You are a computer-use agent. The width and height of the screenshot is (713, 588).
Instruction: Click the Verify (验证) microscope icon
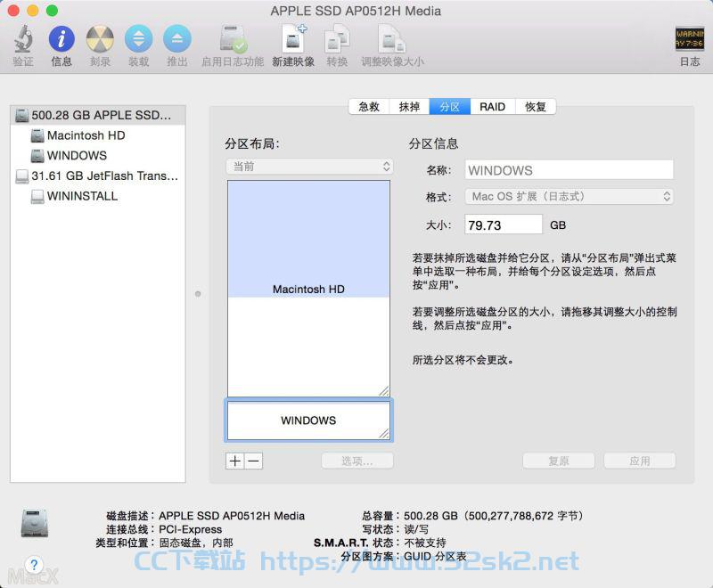point(23,38)
